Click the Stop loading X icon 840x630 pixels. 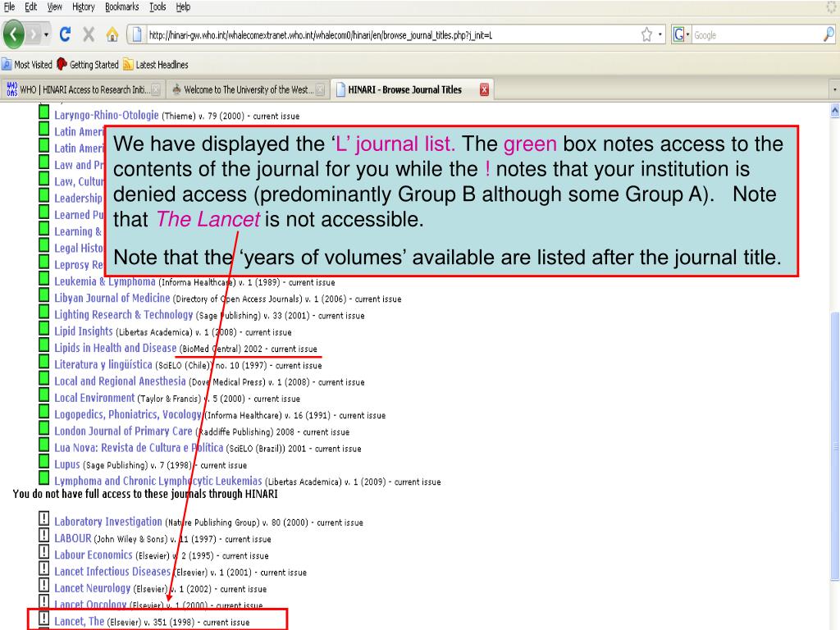(89, 34)
